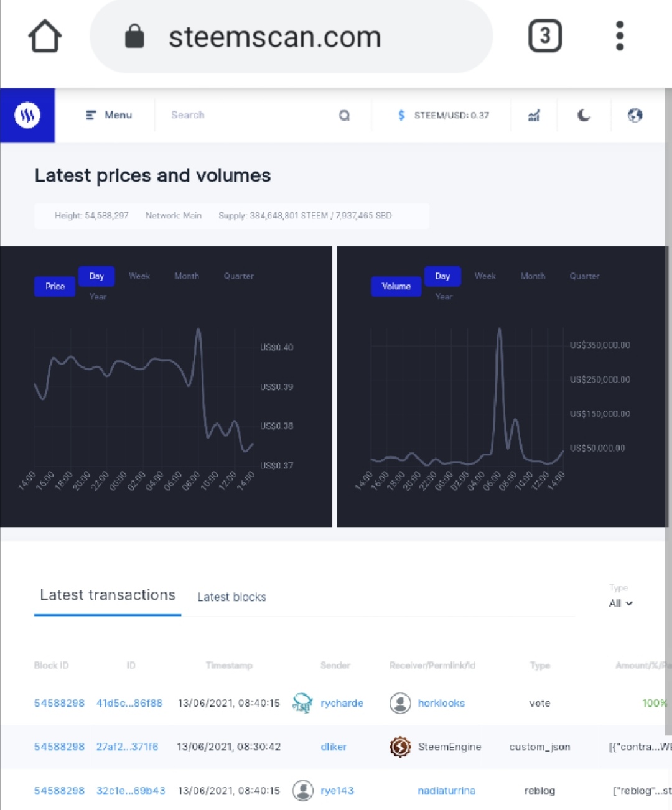The height and width of the screenshot is (810, 672).
Task: Select the Price chart button
Action: point(55,286)
